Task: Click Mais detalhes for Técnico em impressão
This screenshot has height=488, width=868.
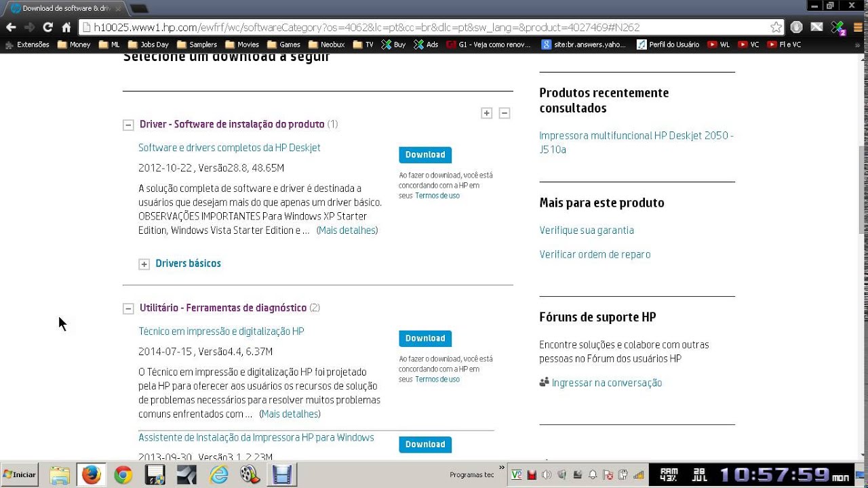Action: (x=290, y=414)
